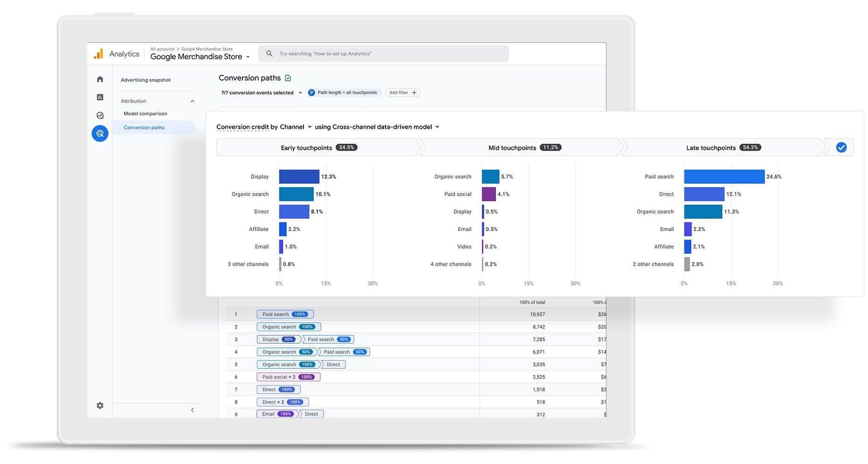Select Model comparison in the sidebar

pos(145,113)
